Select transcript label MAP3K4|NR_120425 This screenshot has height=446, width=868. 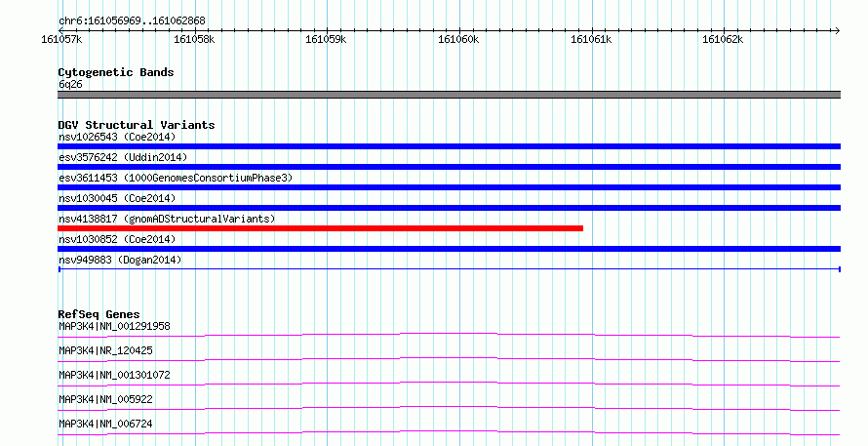[105, 350]
